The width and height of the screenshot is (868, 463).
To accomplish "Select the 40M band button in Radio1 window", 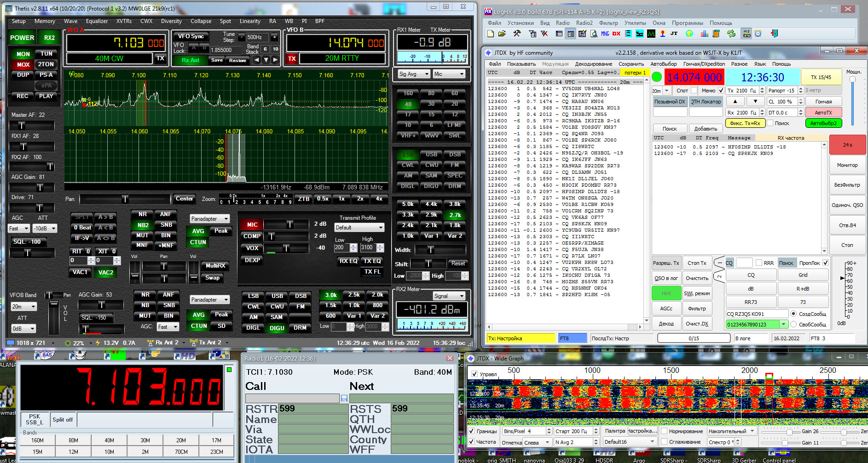I will 109,440.
